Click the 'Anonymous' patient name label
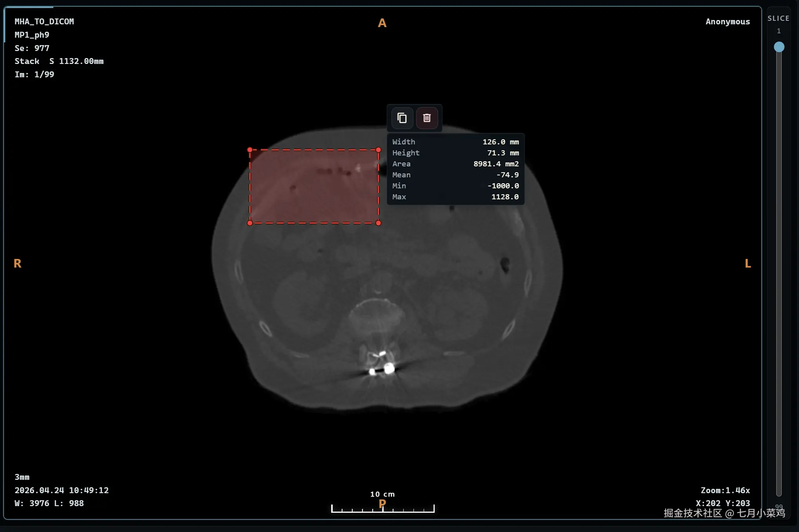 [728, 22]
